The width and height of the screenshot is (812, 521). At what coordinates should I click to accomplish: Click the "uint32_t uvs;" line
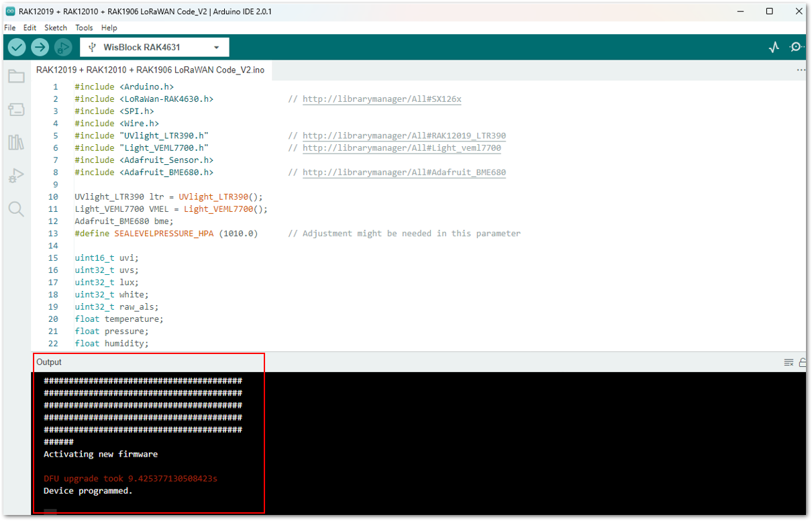107,270
